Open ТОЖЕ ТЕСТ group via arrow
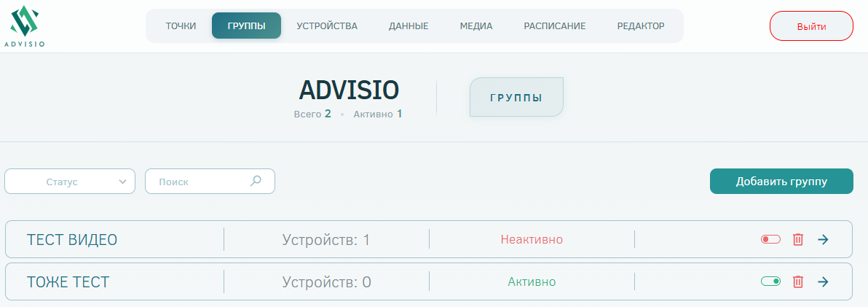Image resolution: width=868 pixels, height=307 pixels. (823, 281)
